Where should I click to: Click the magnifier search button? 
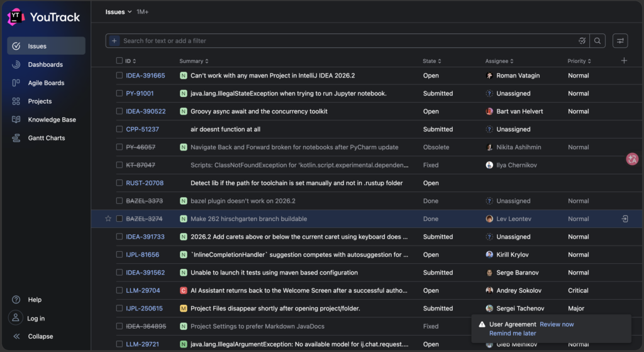(x=597, y=41)
